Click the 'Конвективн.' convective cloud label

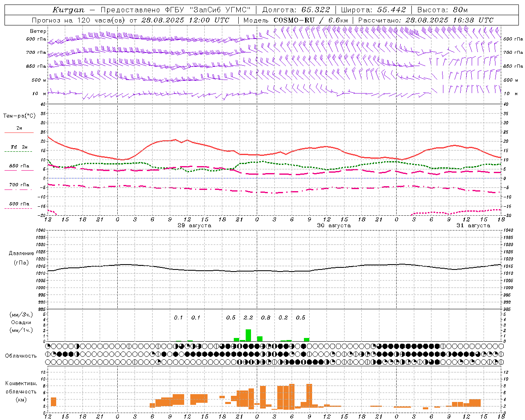pyautogui.click(x=21, y=383)
